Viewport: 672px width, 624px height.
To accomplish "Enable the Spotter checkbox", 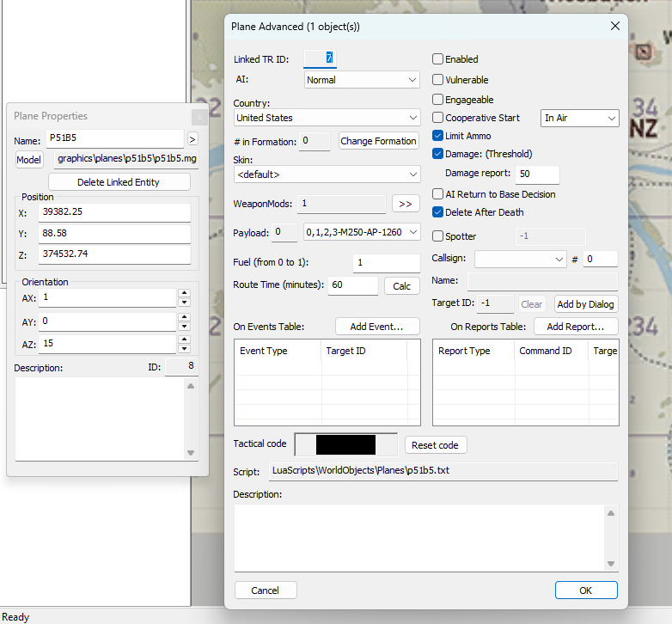I will pyautogui.click(x=438, y=236).
